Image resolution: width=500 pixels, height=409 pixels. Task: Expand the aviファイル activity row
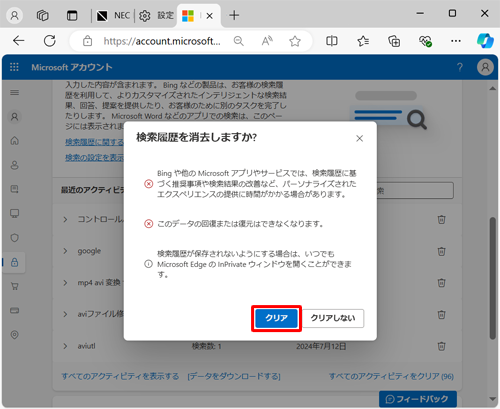click(65, 314)
